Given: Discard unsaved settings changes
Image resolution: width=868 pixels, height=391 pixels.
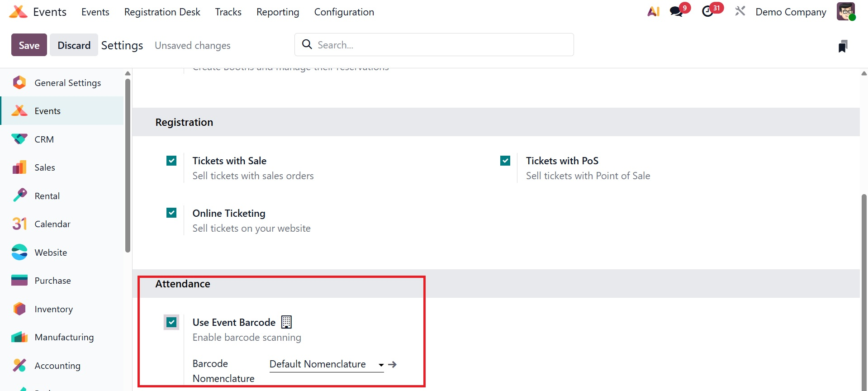Looking at the screenshot, I should click(74, 45).
